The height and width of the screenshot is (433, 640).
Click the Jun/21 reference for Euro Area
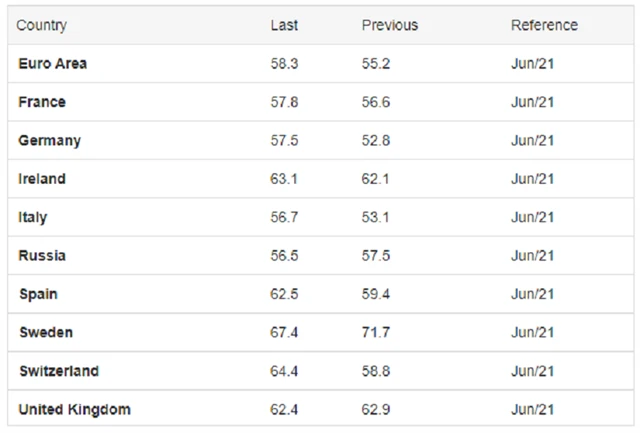click(x=532, y=63)
